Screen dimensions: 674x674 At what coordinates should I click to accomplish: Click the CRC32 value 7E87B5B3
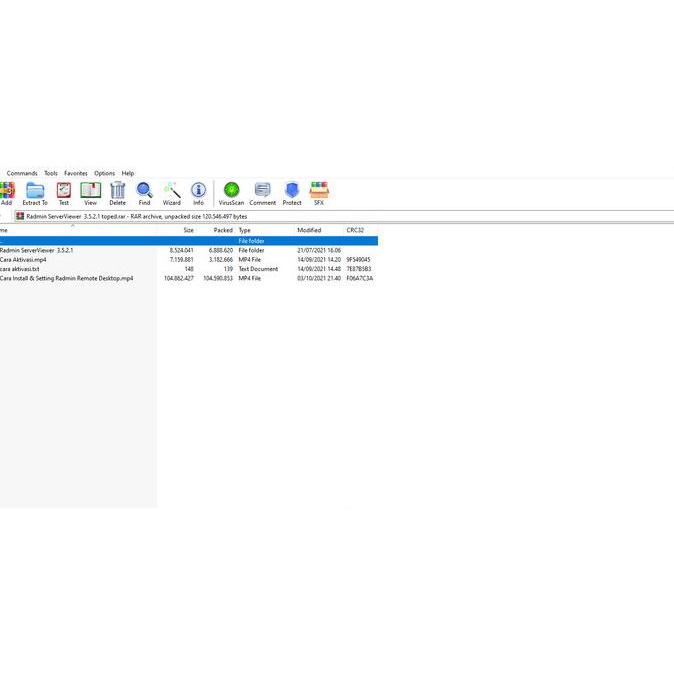coord(358,269)
